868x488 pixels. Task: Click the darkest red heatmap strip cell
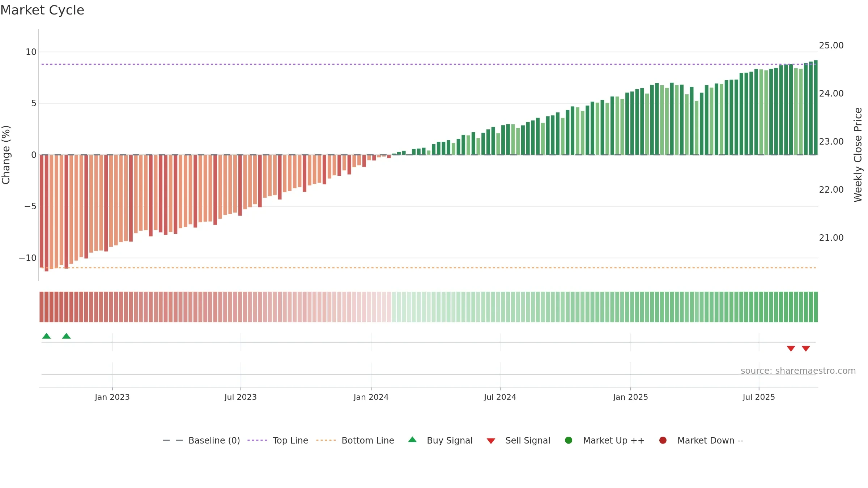point(42,307)
